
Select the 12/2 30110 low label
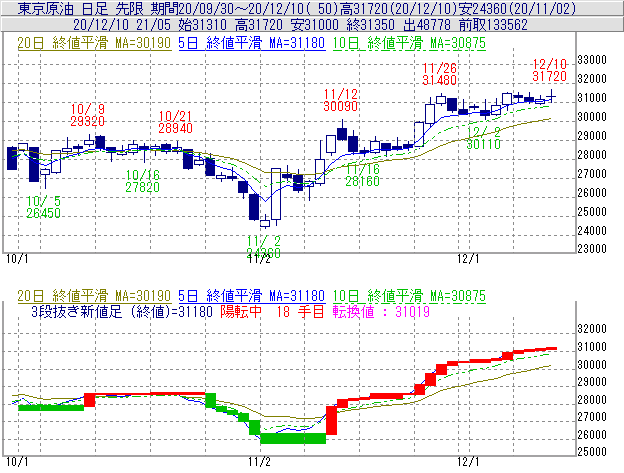tap(484, 138)
